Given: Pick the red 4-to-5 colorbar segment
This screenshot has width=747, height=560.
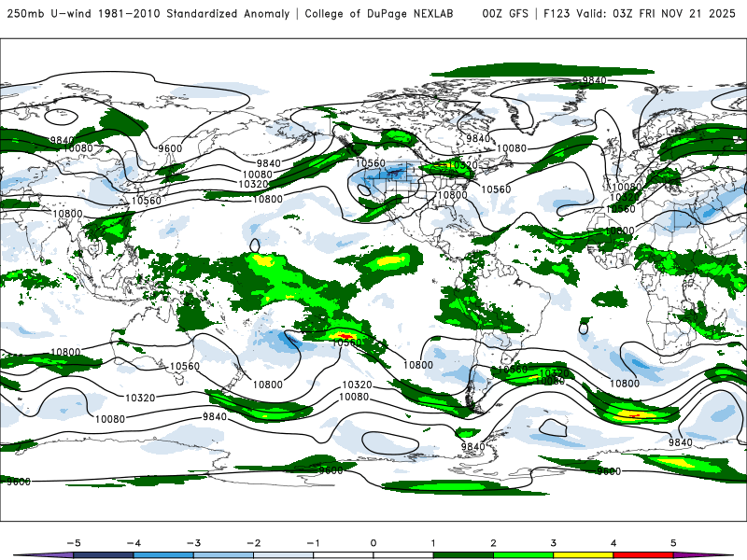Looking at the screenshot, I should pyautogui.click(x=643, y=555).
